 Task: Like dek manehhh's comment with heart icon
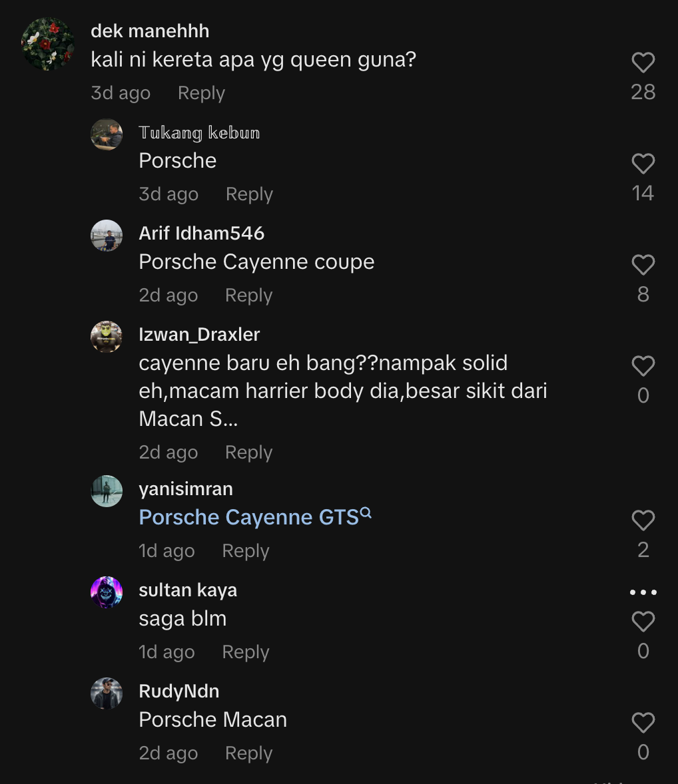tap(643, 63)
